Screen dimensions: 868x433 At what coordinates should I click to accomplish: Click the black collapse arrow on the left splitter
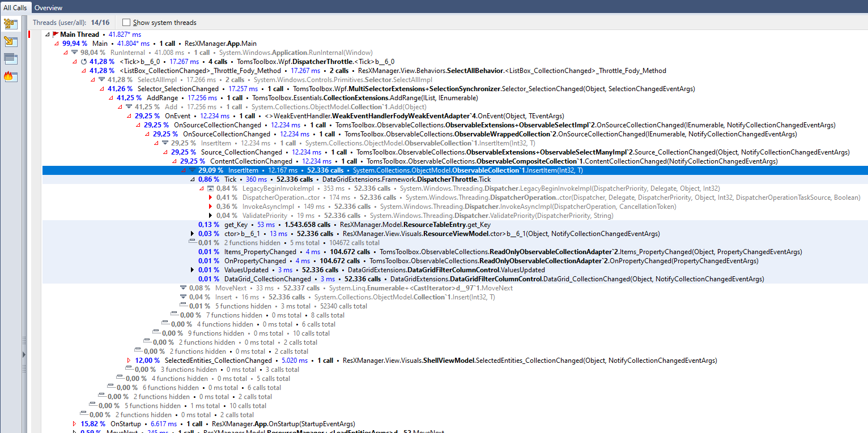23,354
